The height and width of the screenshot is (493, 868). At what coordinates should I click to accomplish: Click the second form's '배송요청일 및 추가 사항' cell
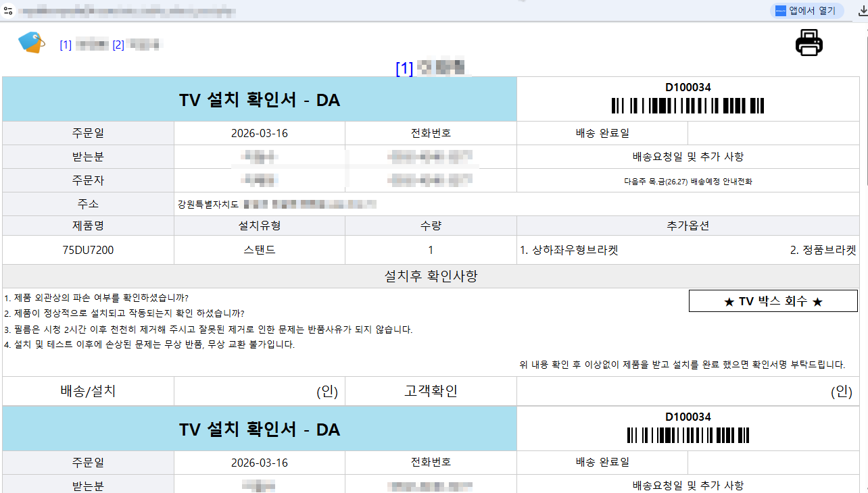(x=688, y=485)
